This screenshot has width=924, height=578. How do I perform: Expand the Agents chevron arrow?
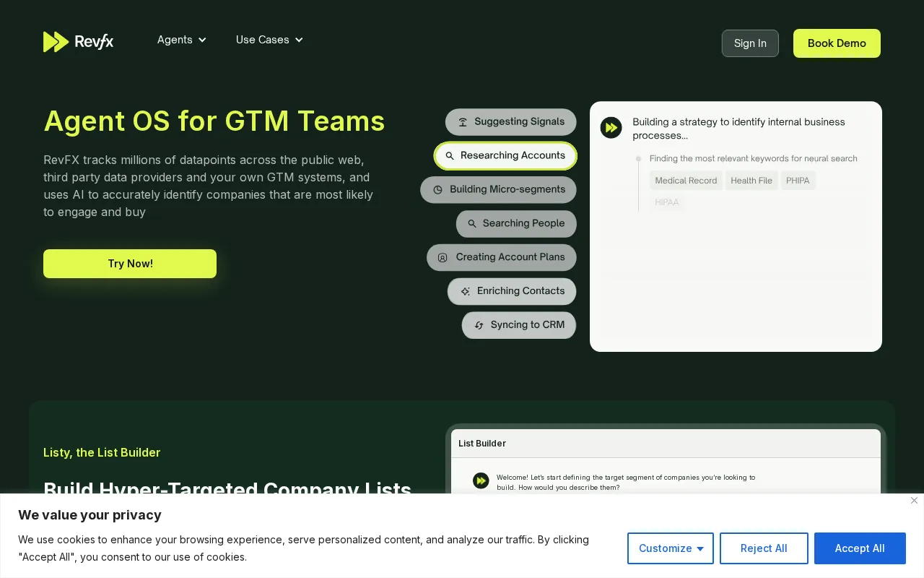tap(202, 40)
